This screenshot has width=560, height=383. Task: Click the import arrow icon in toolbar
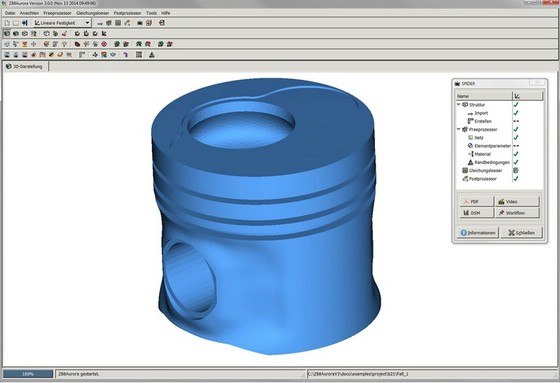click(x=100, y=23)
